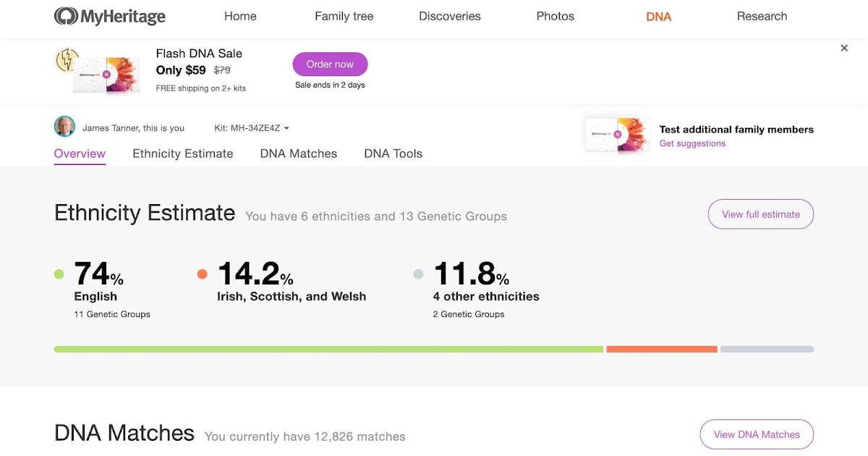Click View DNA Matches
Image resolution: width=868 pixels, height=456 pixels.
tap(757, 434)
